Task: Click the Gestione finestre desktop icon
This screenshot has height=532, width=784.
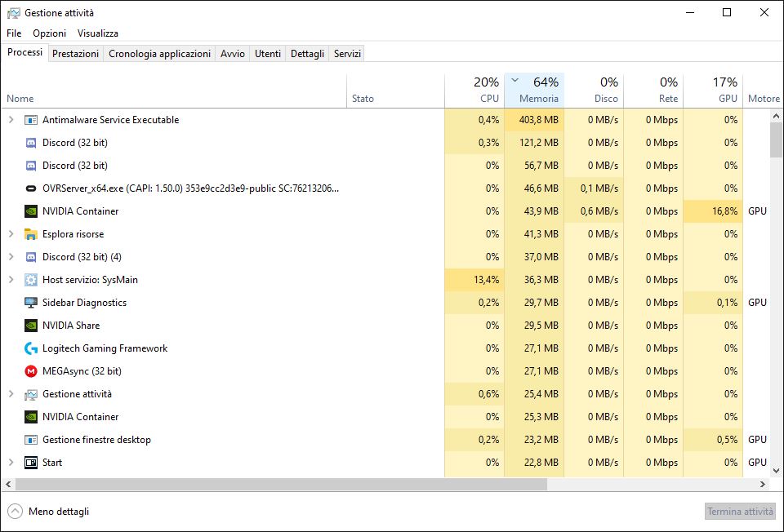Action: pyautogui.click(x=31, y=440)
